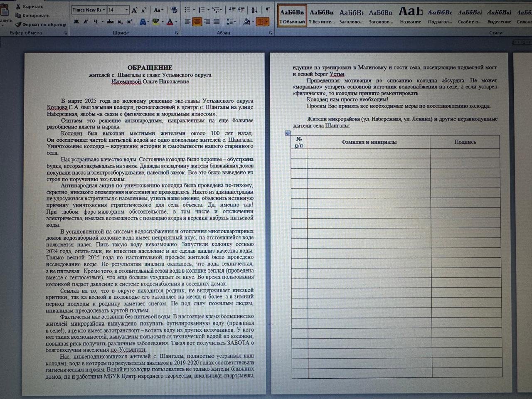Viewport: 532px width, 399px height.
Task: Toggle Bold (Ж) formatting
Action: [76, 22]
